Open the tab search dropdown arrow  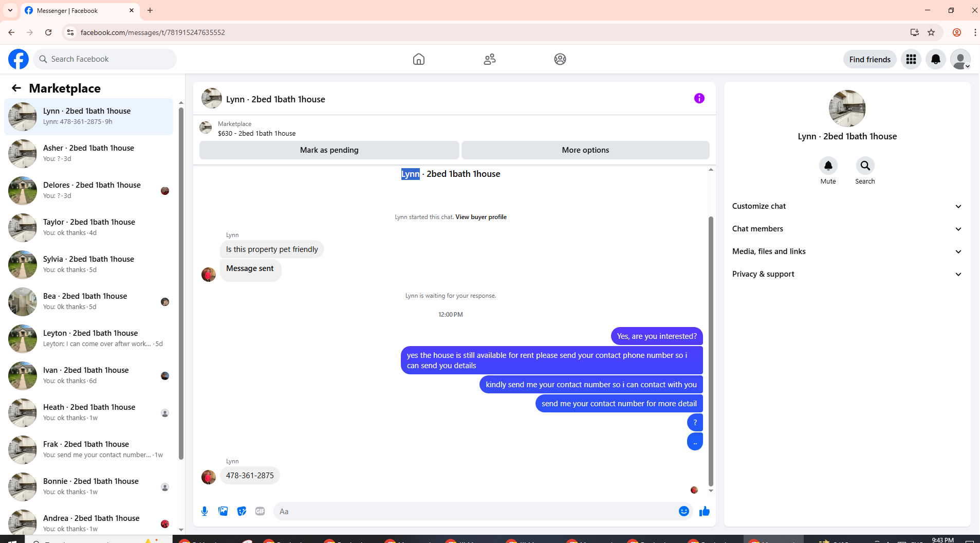(x=10, y=10)
